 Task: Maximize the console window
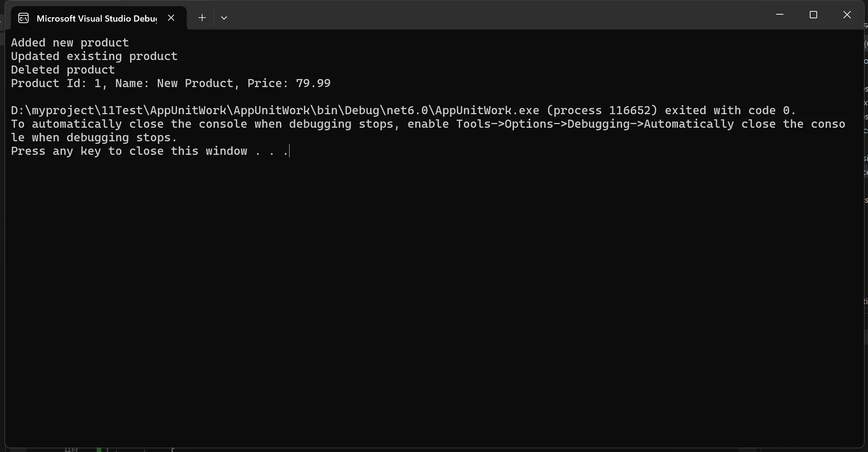pyautogui.click(x=813, y=15)
